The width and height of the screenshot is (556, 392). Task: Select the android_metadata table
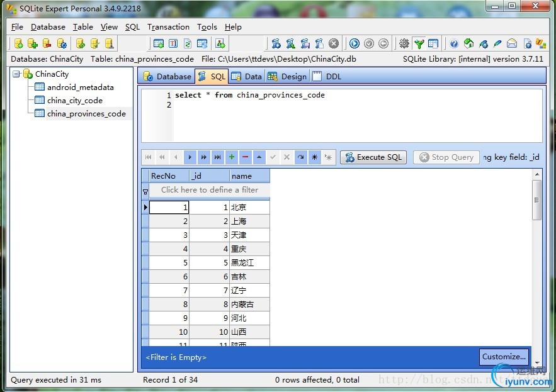(x=80, y=87)
